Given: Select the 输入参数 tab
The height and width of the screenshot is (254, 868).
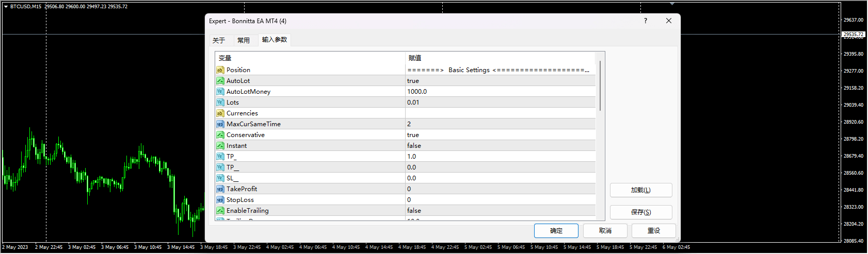Looking at the screenshot, I should (275, 40).
